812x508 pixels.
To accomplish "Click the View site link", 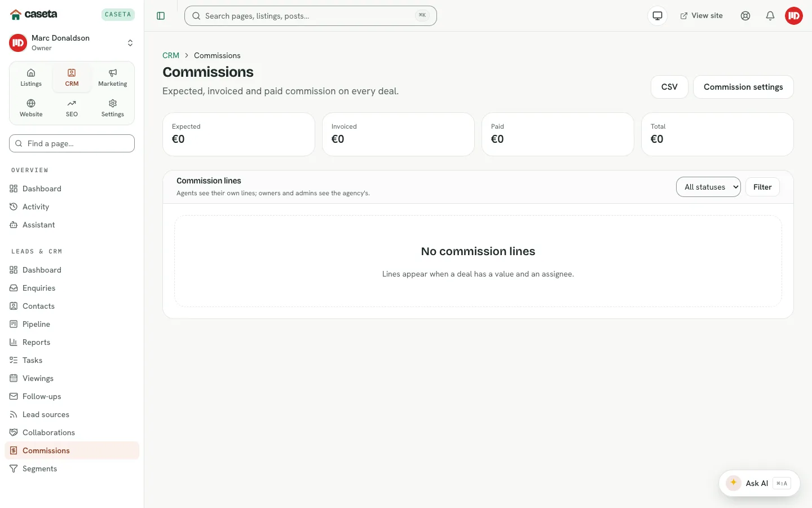I will click(701, 16).
